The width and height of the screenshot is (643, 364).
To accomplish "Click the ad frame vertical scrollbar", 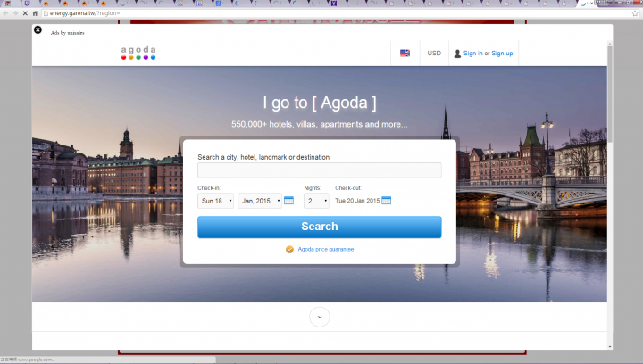I will (610, 95).
